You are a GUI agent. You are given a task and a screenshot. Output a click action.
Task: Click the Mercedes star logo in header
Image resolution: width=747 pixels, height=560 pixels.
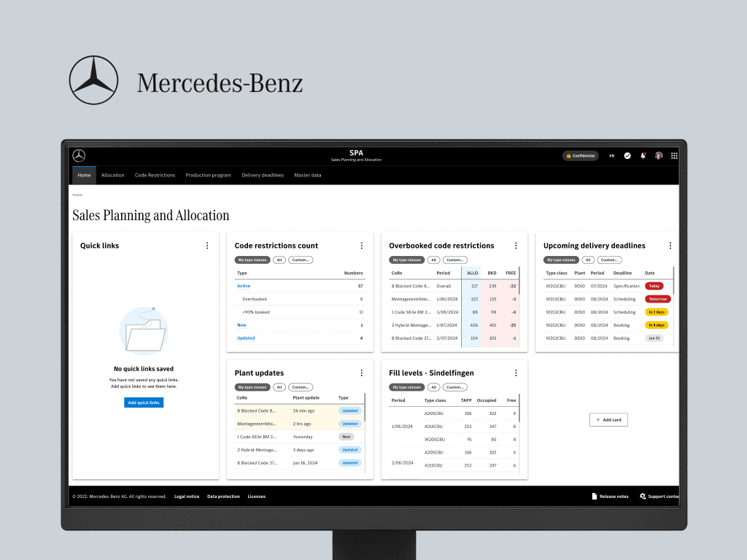pos(79,155)
